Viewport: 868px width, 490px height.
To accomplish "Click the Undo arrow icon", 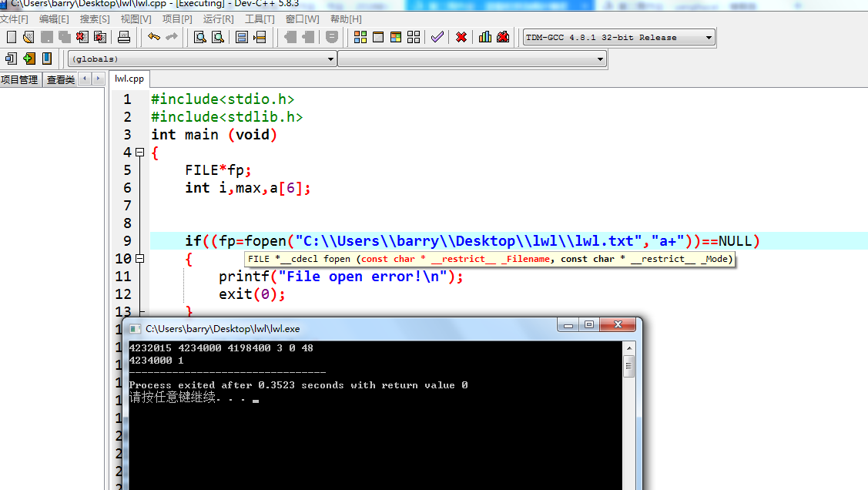I will (x=153, y=37).
